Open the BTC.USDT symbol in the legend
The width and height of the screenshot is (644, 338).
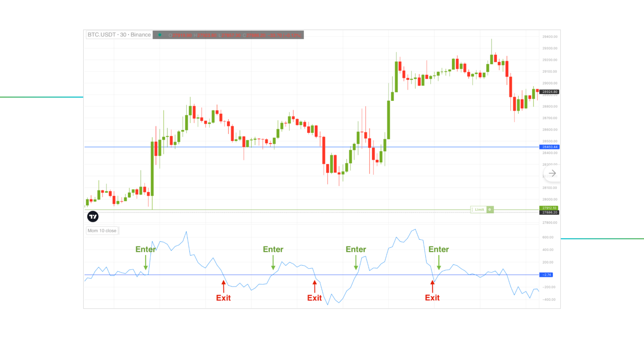coord(102,35)
